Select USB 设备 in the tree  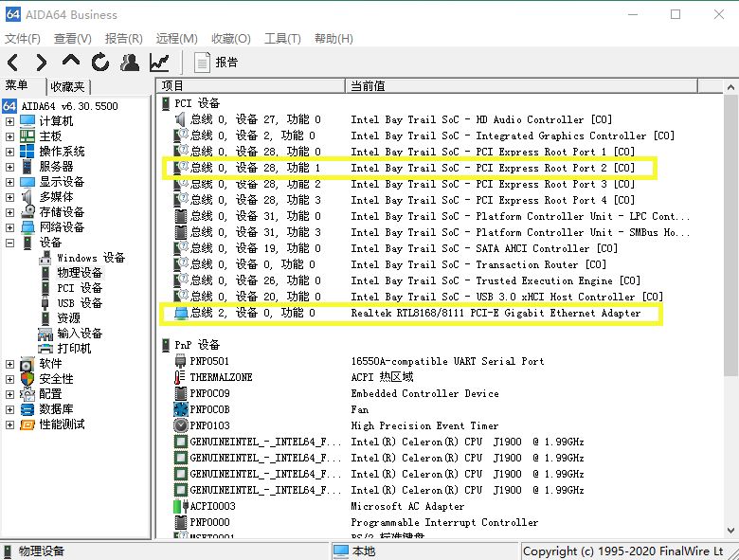pos(80,302)
